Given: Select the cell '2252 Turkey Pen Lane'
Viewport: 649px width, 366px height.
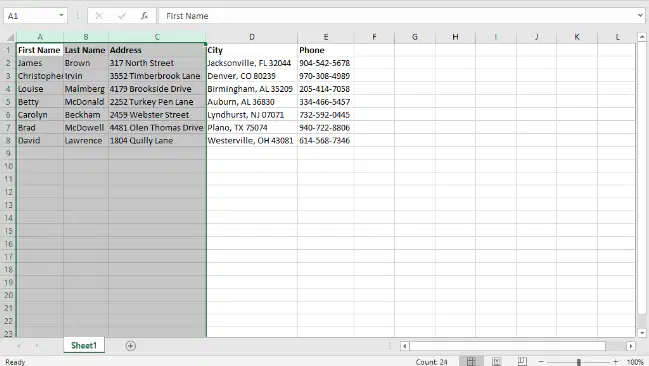Looking at the screenshot, I should coord(157,101).
